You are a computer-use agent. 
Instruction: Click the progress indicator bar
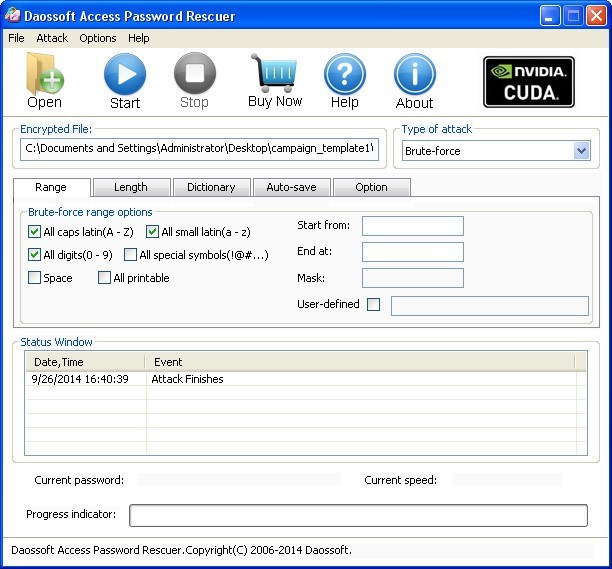358,515
